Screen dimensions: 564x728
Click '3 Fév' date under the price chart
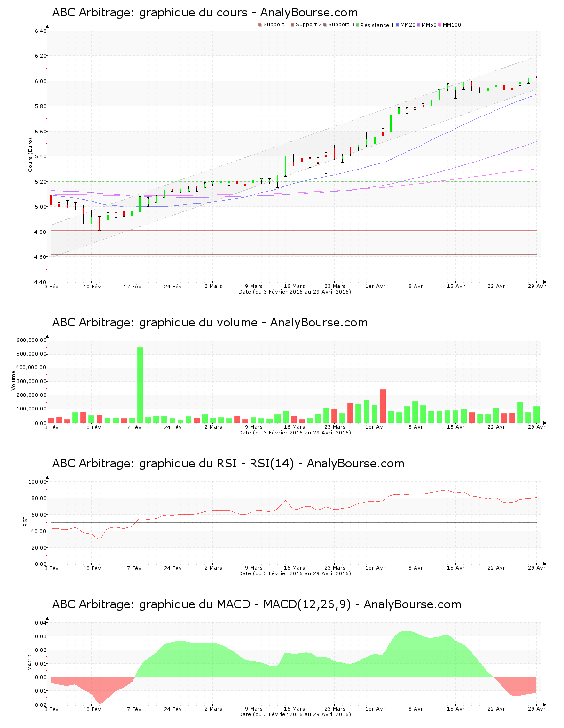(51, 287)
